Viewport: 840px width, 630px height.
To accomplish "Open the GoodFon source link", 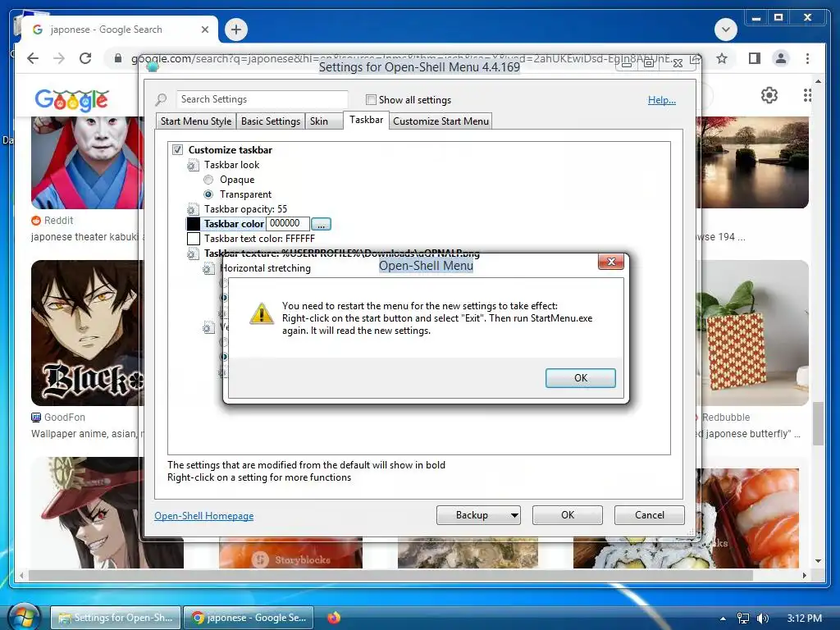I will pos(58,417).
